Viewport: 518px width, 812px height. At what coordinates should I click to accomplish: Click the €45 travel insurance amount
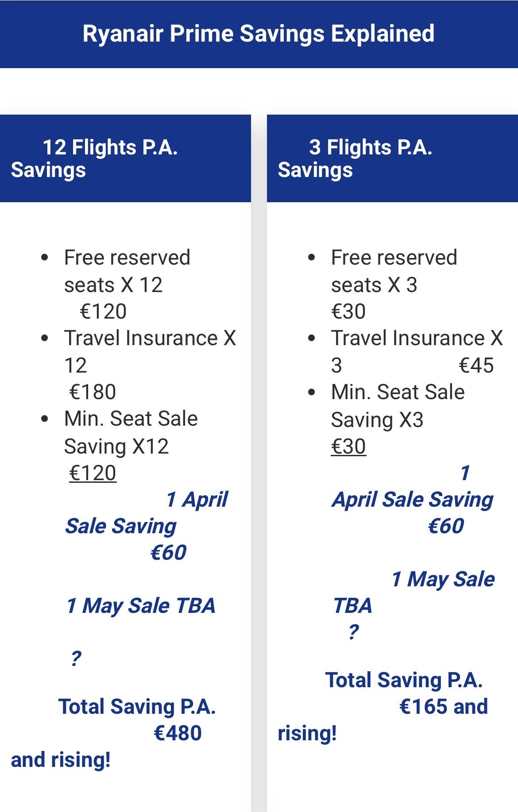click(476, 366)
